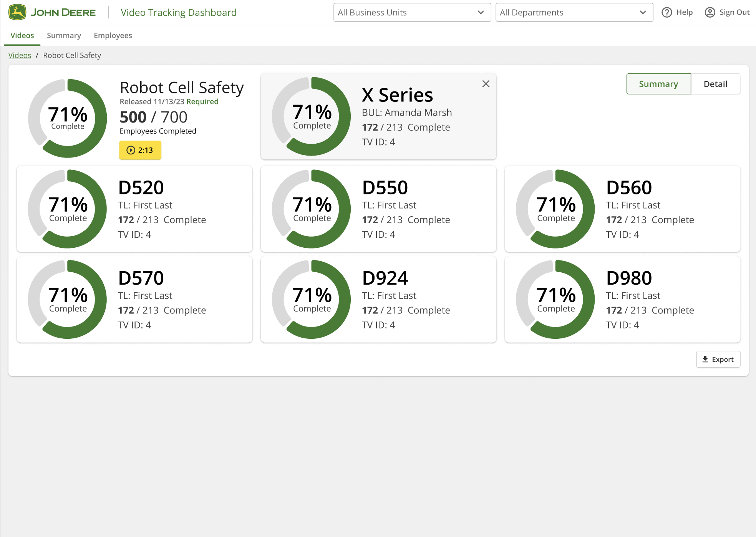The image size is (756, 537).
Task: Switch to the Employees tab
Action: [113, 35]
